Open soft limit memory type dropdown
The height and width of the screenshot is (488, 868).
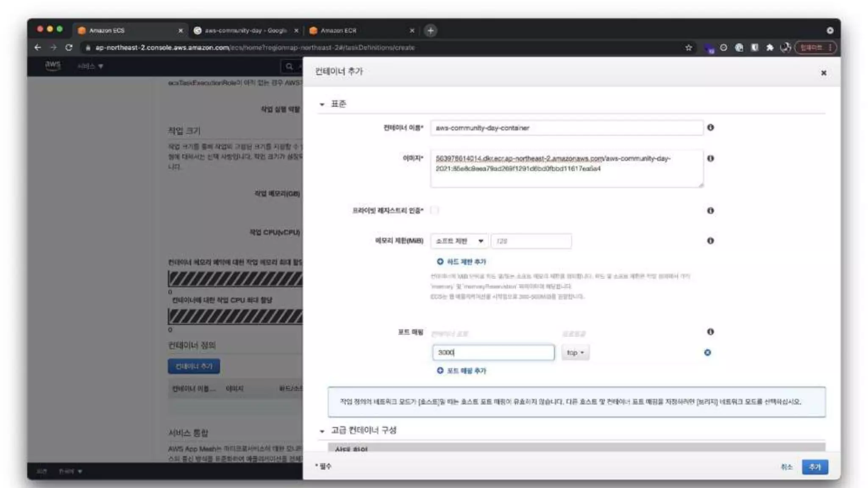click(459, 241)
